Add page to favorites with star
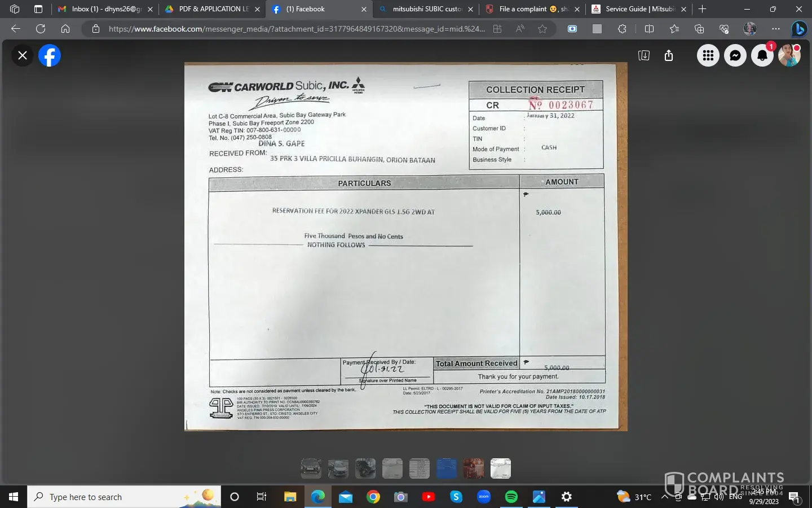Viewport: 812px width, 508px height. (542, 29)
